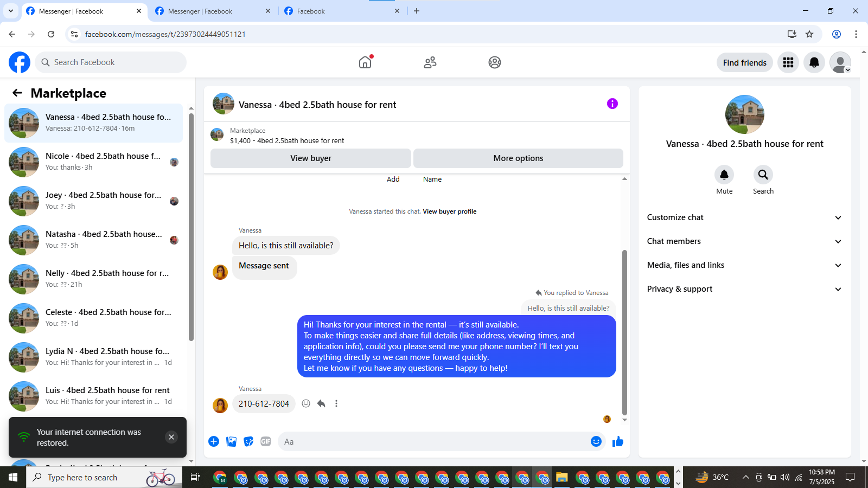
Task: React to the 210-612-7804 message
Action: 306,403
